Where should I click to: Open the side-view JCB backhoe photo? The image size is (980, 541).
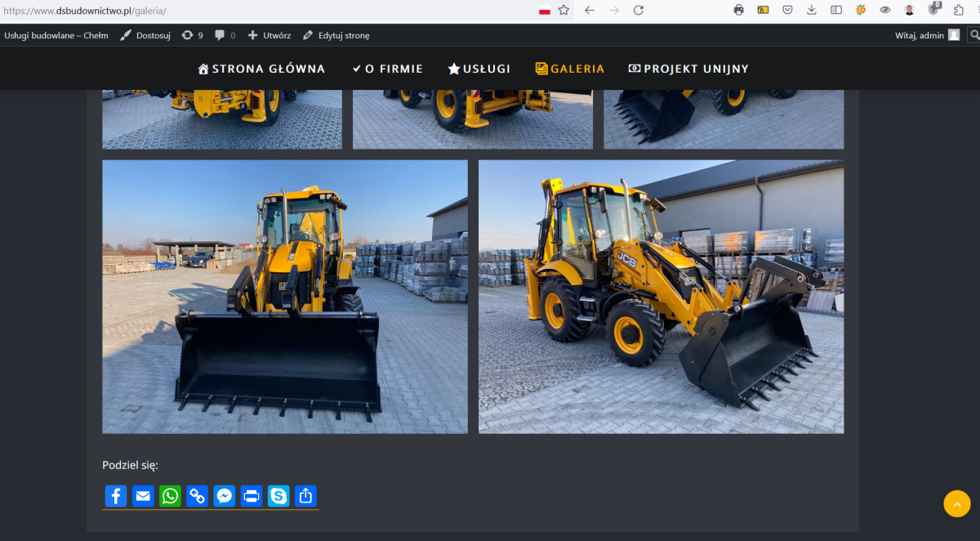tap(661, 297)
